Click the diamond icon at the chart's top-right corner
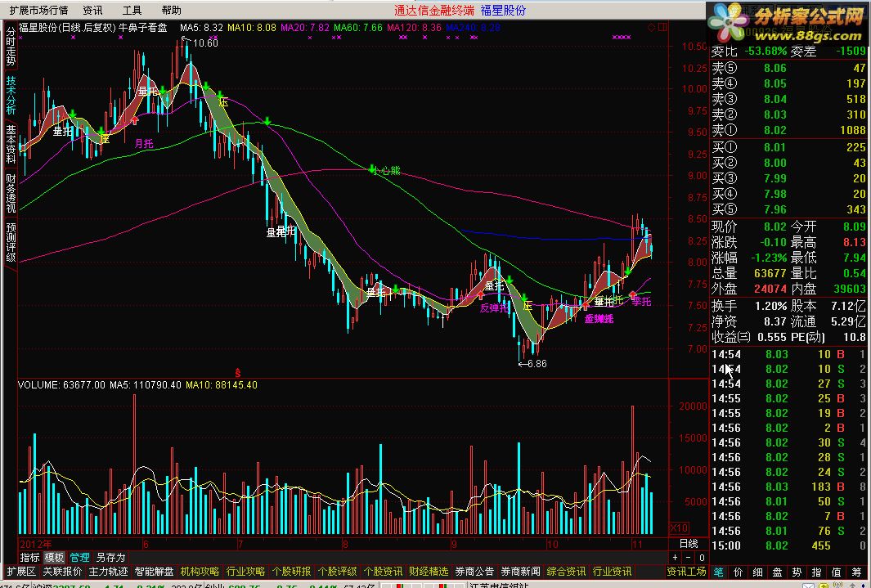 click(x=652, y=27)
